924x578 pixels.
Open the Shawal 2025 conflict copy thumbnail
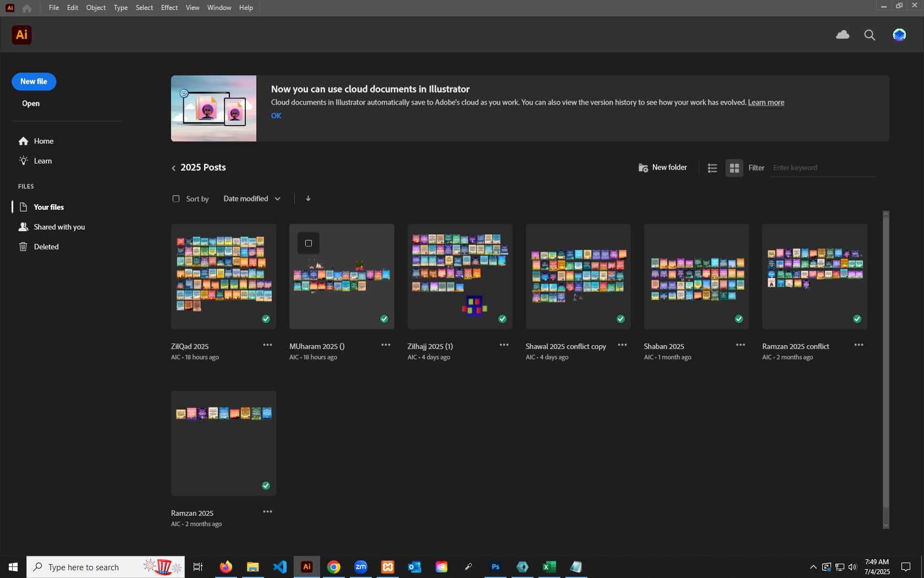pyautogui.click(x=578, y=276)
